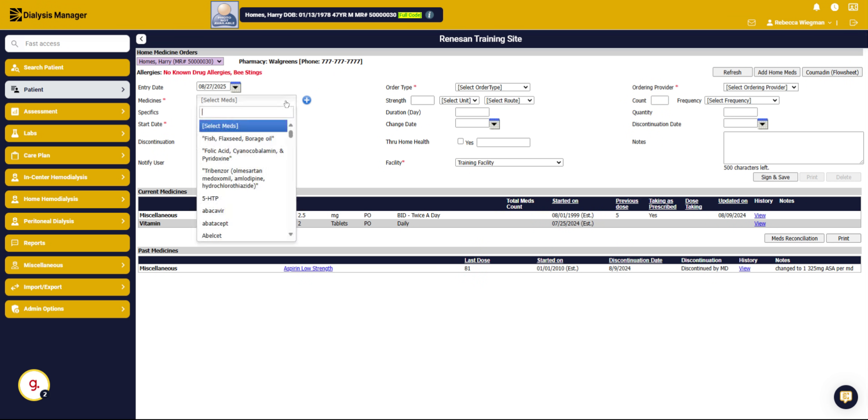Open the Rebecca Wiegman user menu
868x420 pixels.
[799, 22]
